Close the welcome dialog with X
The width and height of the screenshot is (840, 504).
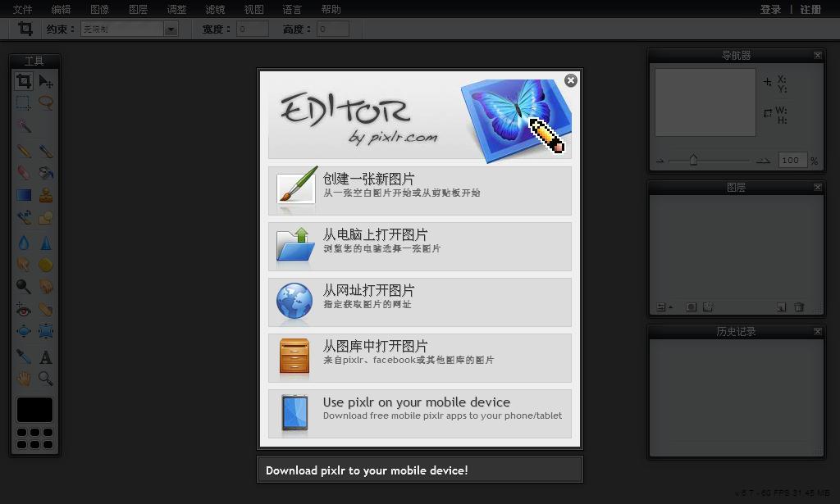(571, 80)
